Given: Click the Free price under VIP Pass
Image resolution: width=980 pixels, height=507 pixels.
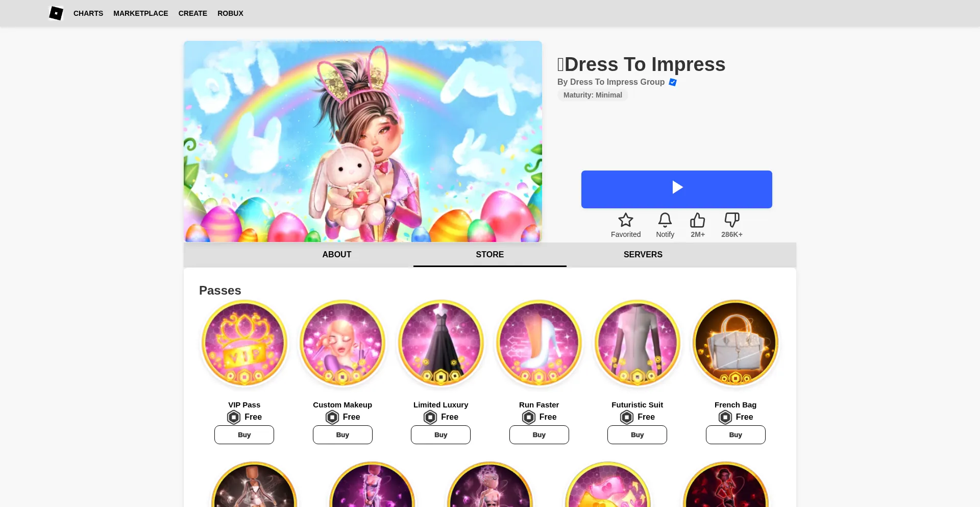Looking at the screenshot, I should pyautogui.click(x=253, y=417).
